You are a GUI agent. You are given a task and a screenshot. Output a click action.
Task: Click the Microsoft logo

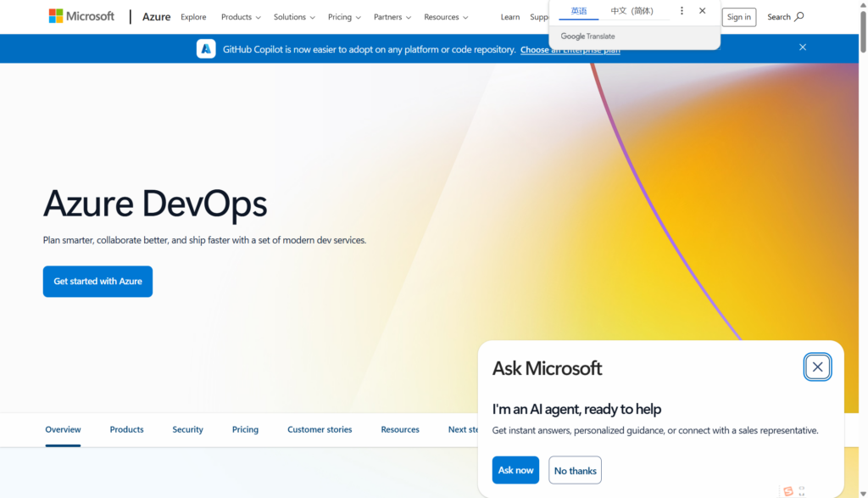point(81,16)
